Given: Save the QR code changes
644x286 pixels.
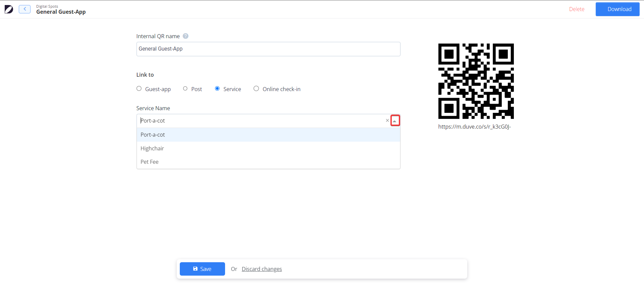Looking at the screenshot, I should [x=202, y=269].
